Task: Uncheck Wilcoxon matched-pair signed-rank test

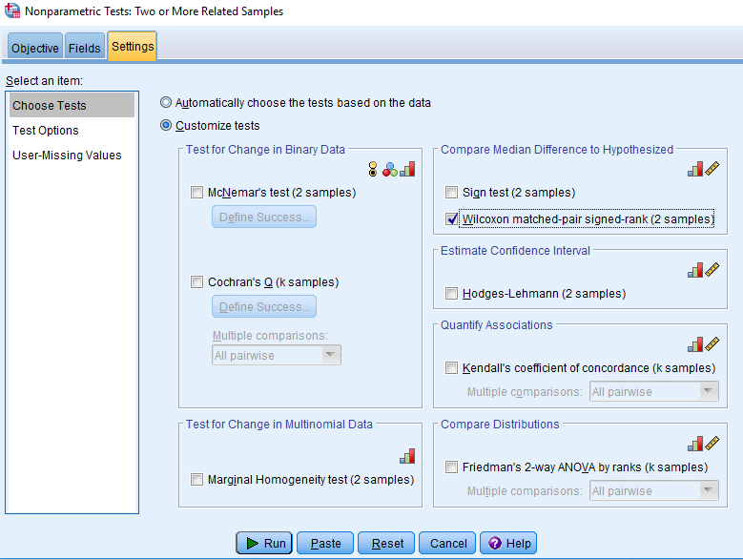Action: (451, 218)
